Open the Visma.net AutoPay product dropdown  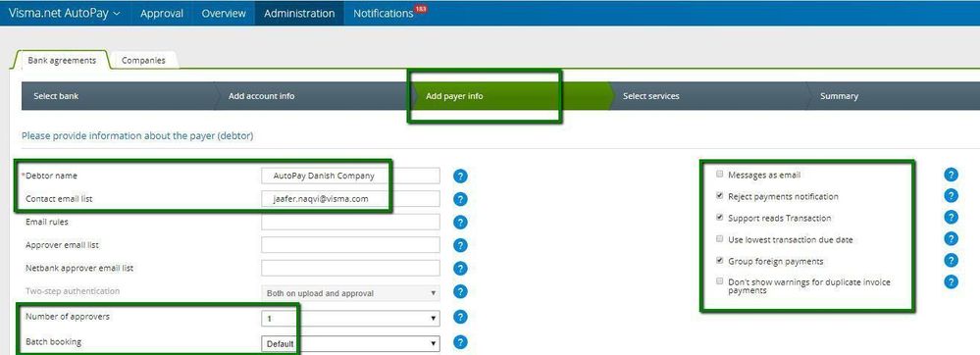pos(65,13)
